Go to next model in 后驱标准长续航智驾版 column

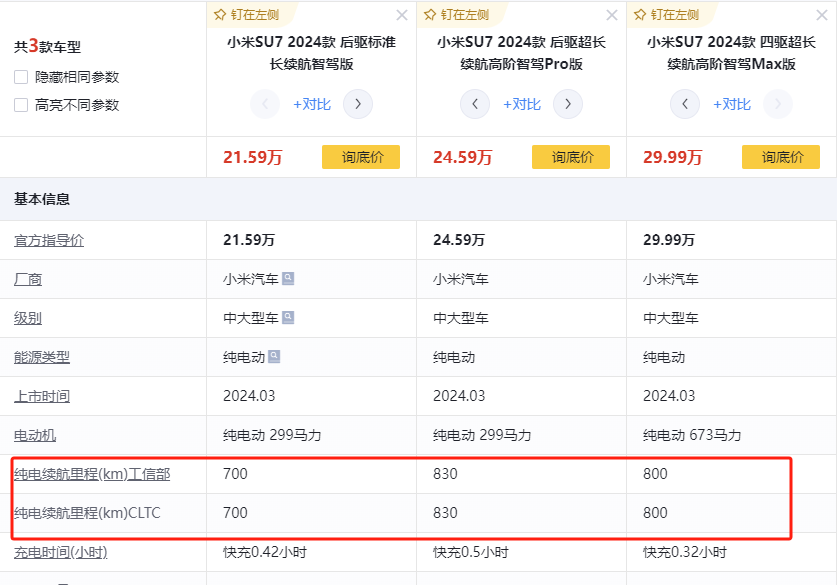tap(358, 104)
